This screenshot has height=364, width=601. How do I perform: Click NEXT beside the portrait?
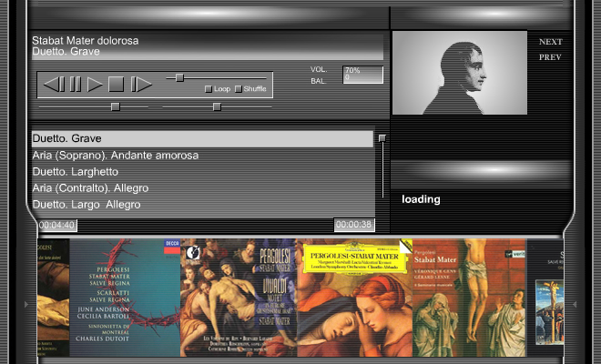click(550, 42)
